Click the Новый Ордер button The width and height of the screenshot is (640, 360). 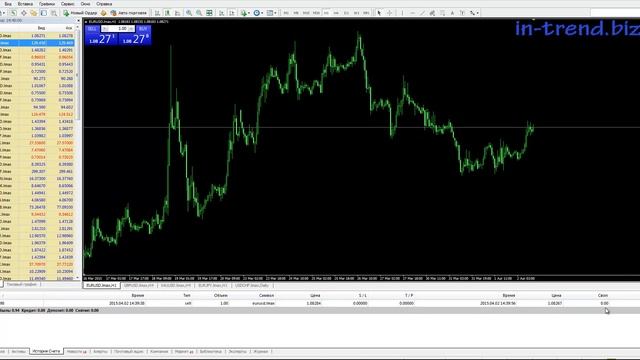point(80,13)
